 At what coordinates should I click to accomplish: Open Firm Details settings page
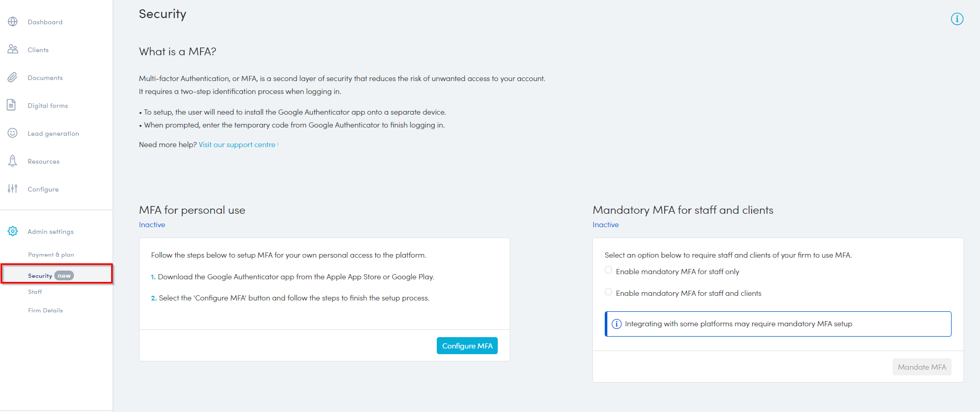(x=45, y=310)
